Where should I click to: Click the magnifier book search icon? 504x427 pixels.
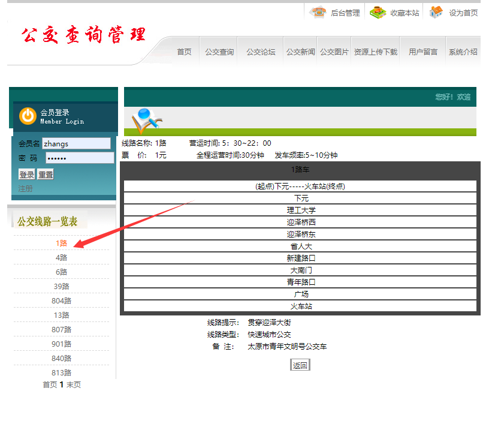click(x=147, y=121)
